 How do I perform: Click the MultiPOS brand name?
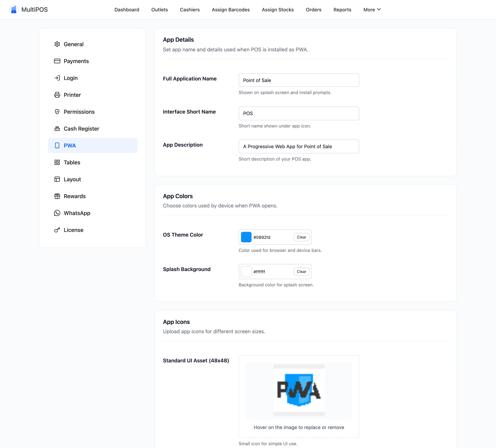tap(34, 10)
